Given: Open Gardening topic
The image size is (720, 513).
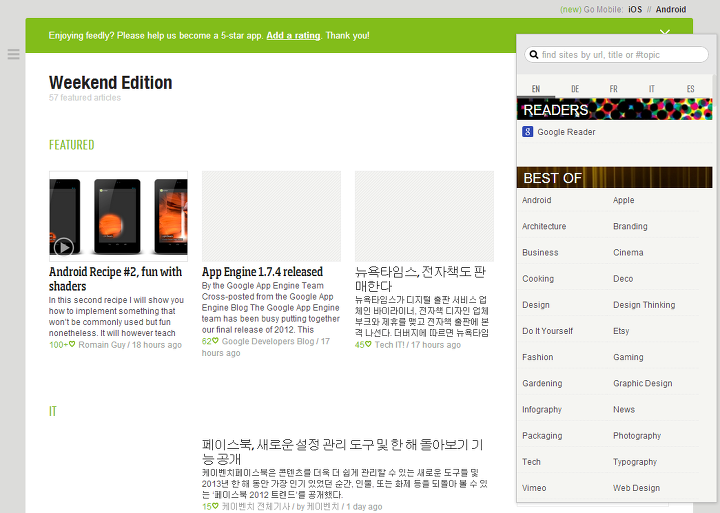Looking at the screenshot, I should tap(542, 383).
